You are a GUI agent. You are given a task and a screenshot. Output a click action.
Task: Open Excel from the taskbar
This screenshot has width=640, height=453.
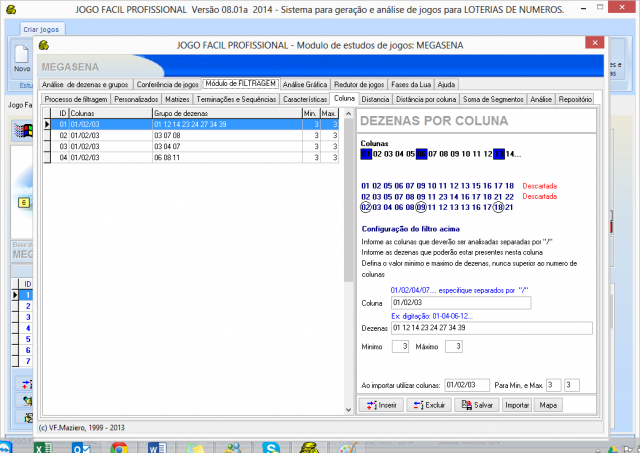pyautogui.click(x=43, y=446)
